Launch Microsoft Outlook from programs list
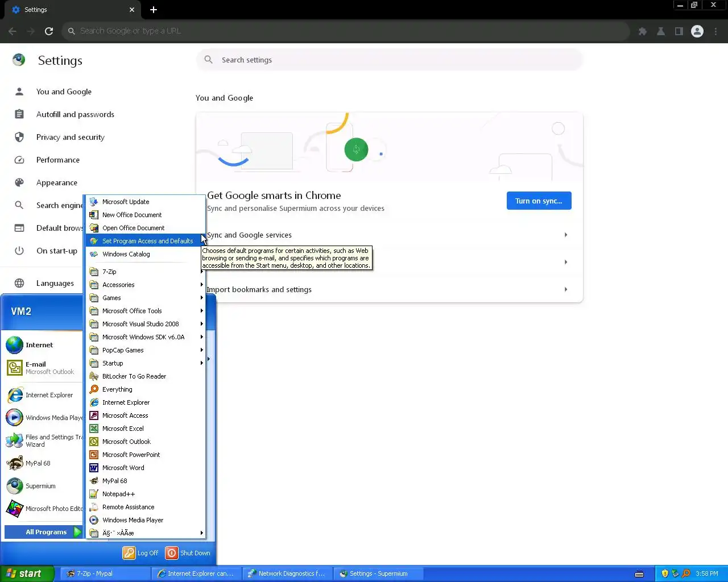Viewport: 728px width, 582px height. coord(145,442)
